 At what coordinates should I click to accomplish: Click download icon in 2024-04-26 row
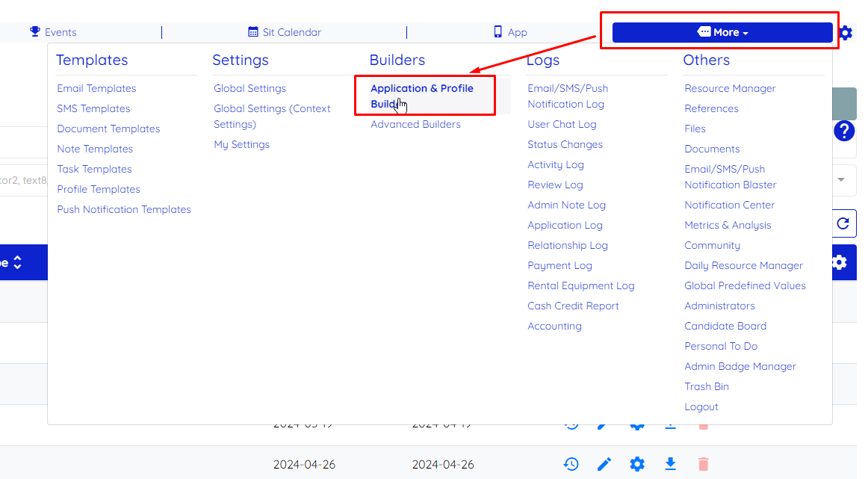(x=671, y=464)
